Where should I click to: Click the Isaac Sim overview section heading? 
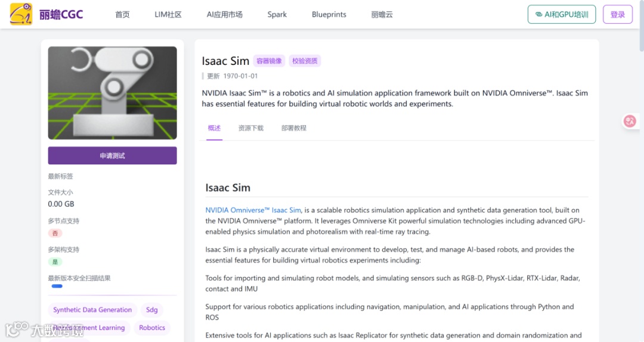(228, 188)
